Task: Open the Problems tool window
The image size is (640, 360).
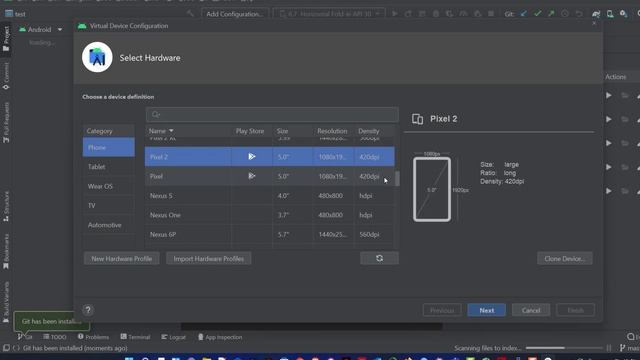Action: [x=93, y=337]
